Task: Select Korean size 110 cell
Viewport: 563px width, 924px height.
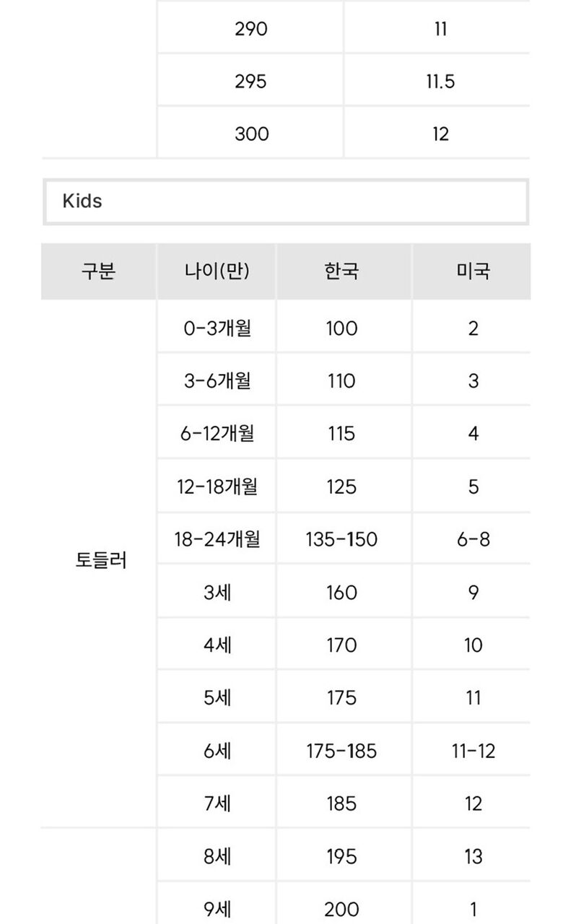Action: coord(341,381)
